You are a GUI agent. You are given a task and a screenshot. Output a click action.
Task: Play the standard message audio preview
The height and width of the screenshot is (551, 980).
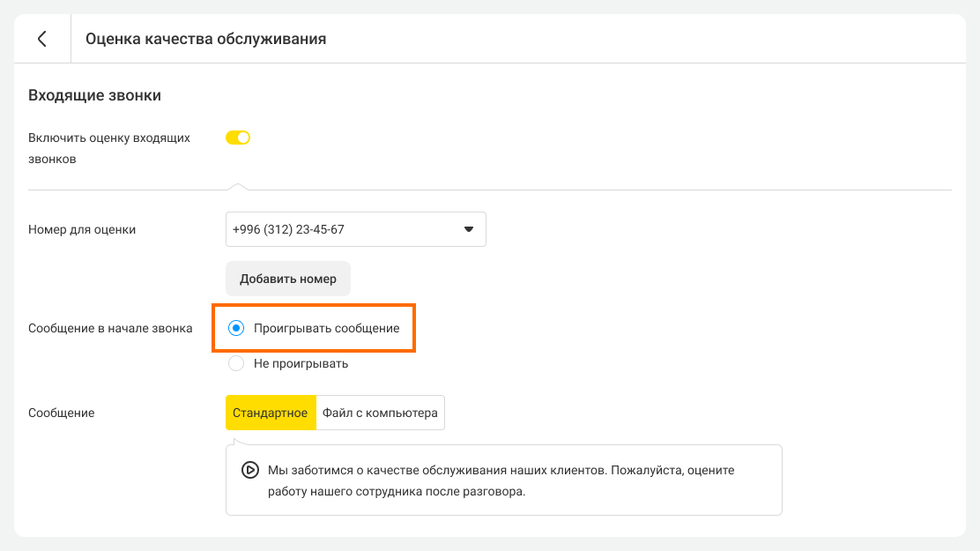(249, 470)
